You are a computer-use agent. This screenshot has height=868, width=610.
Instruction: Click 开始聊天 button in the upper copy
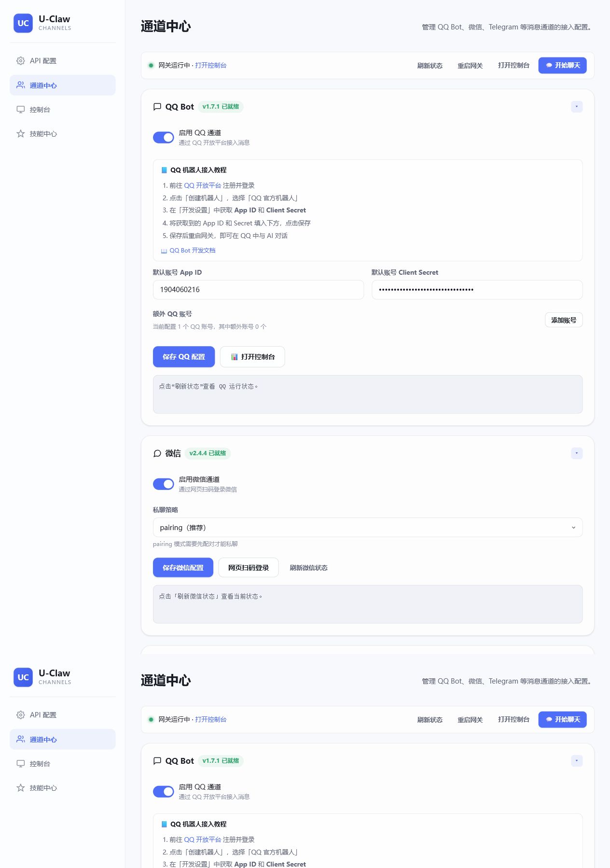563,65
